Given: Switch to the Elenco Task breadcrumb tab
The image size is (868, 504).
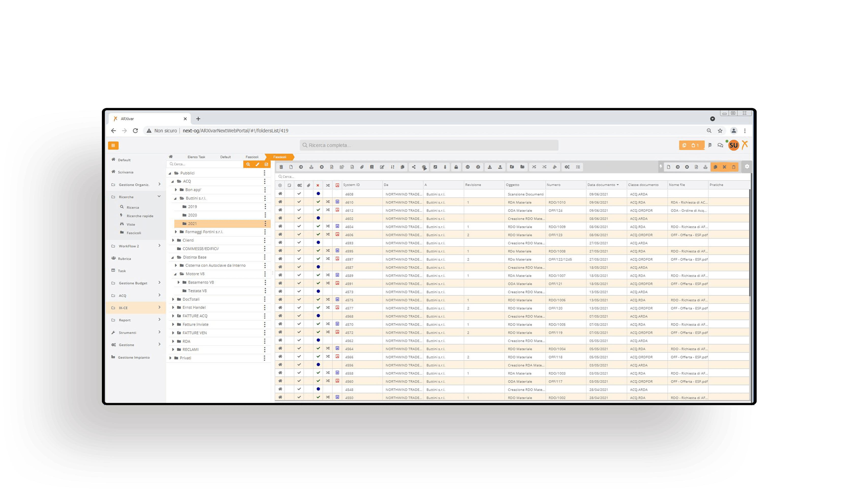Looking at the screenshot, I should [x=196, y=157].
